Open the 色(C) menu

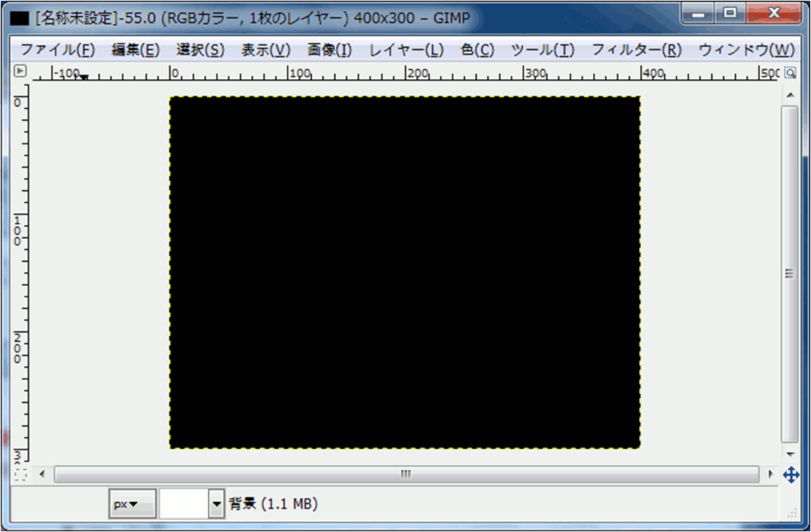point(477,50)
